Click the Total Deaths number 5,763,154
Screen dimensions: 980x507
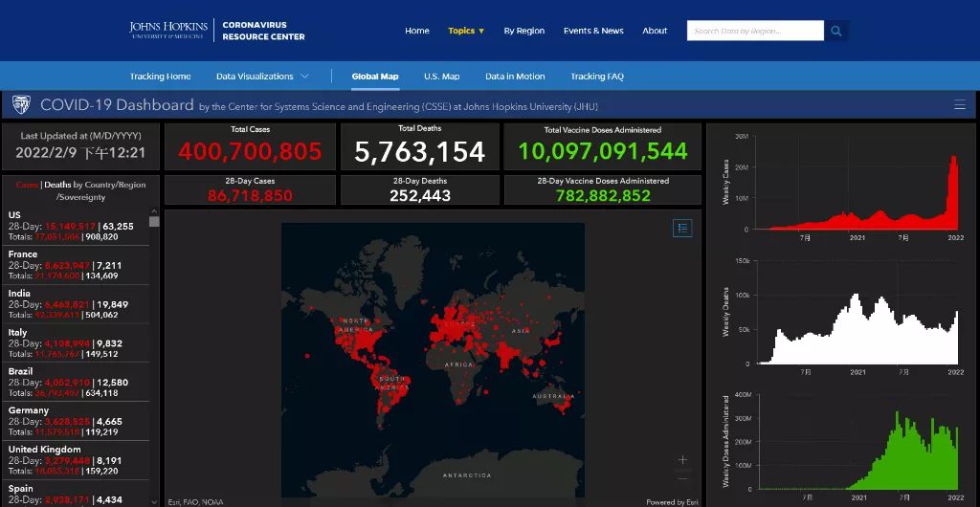coord(420,151)
